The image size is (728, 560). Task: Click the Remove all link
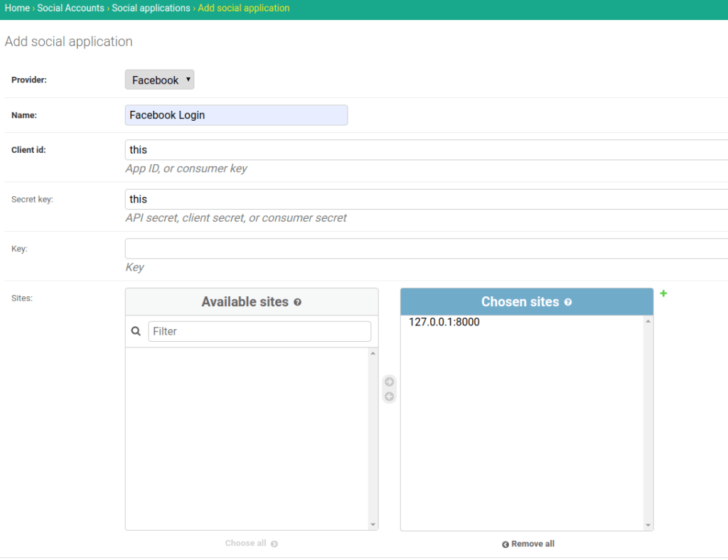tap(528, 544)
